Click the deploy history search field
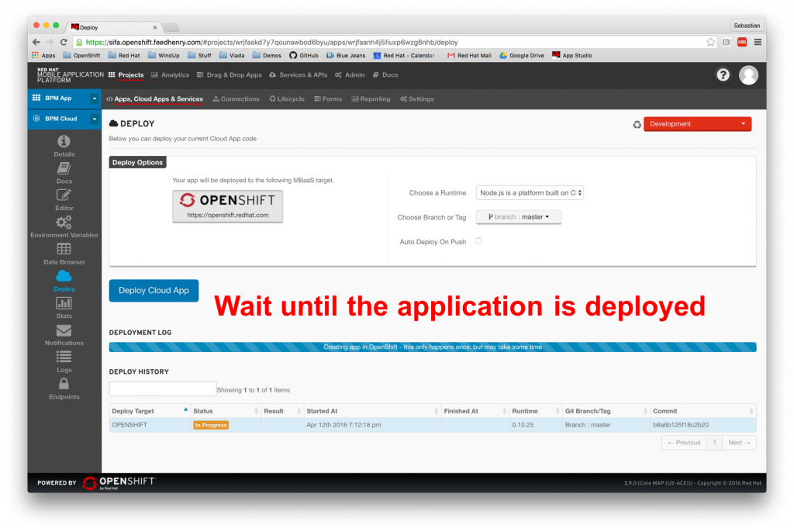794x532 pixels. (163, 389)
